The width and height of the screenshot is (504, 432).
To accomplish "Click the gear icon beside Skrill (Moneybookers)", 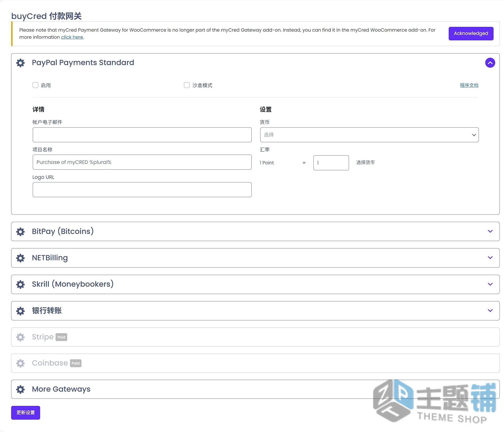I will [20, 284].
